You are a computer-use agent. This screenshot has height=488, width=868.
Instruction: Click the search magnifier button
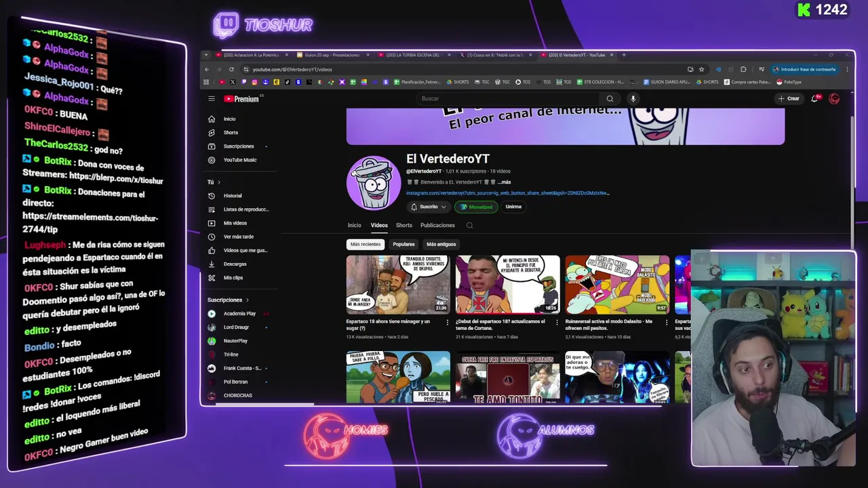point(610,99)
